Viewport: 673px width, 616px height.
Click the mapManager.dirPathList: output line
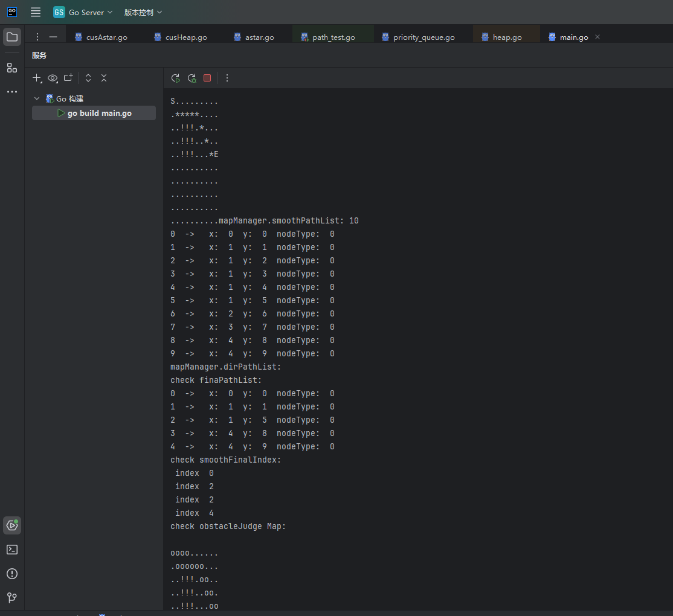pyautogui.click(x=225, y=367)
